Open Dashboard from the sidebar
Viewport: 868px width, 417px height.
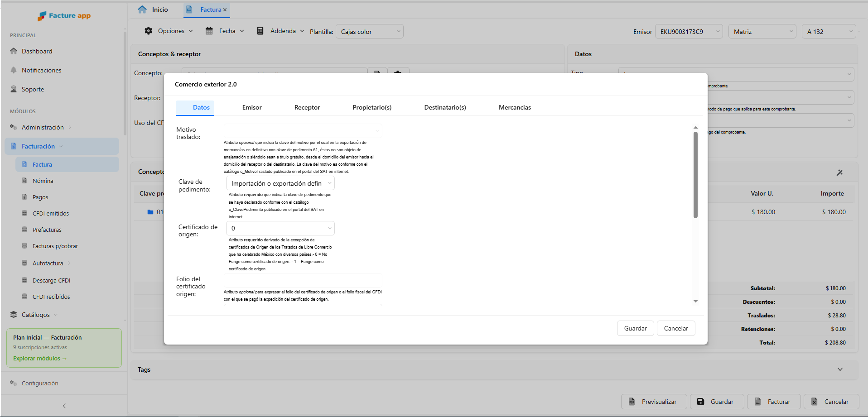(x=63, y=51)
